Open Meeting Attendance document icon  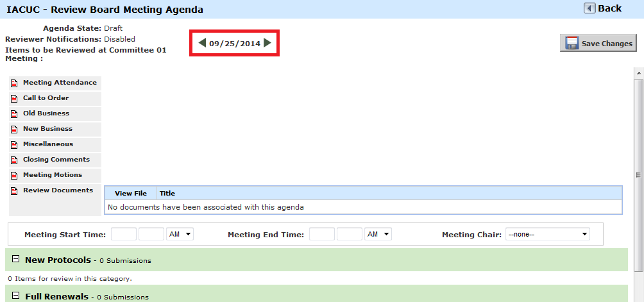click(14, 83)
